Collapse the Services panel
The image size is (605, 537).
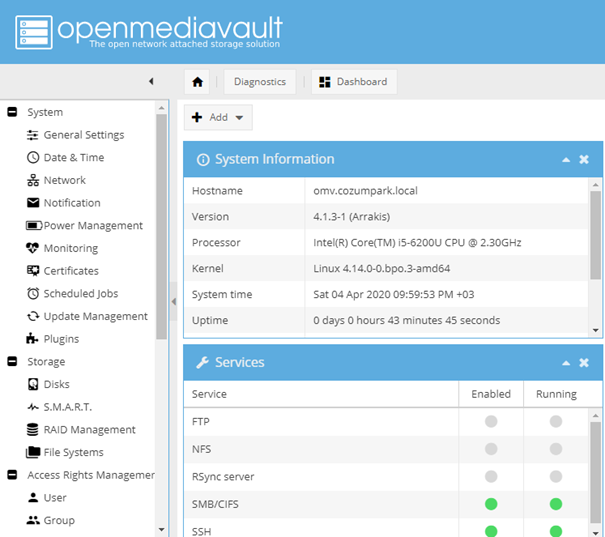[x=566, y=363]
